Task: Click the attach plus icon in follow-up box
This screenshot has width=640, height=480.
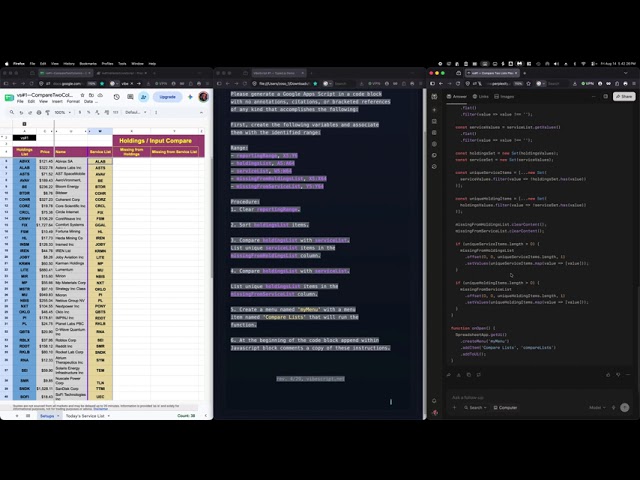Action: coord(454,407)
